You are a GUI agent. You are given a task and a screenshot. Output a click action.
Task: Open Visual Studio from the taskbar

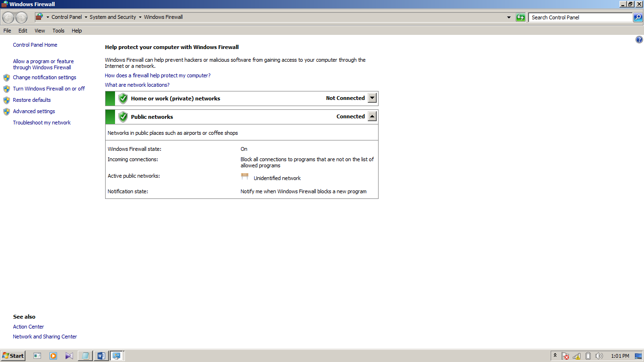pyautogui.click(x=69, y=356)
